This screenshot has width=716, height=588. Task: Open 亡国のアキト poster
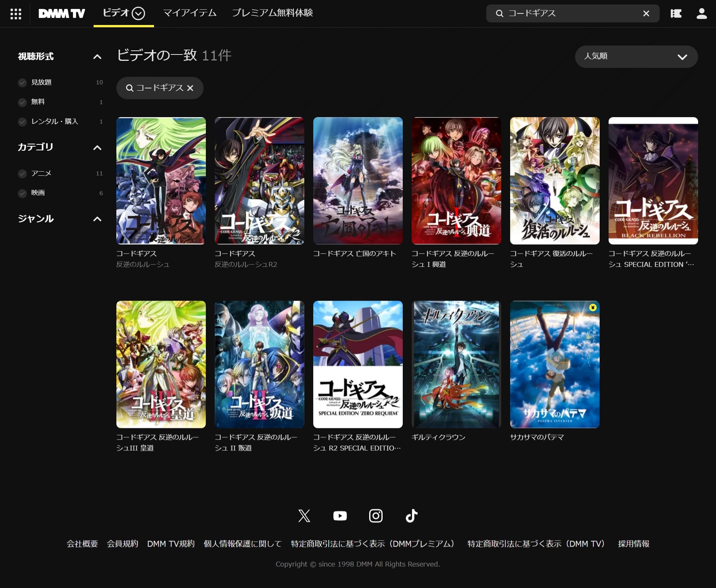pyautogui.click(x=358, y=181)
